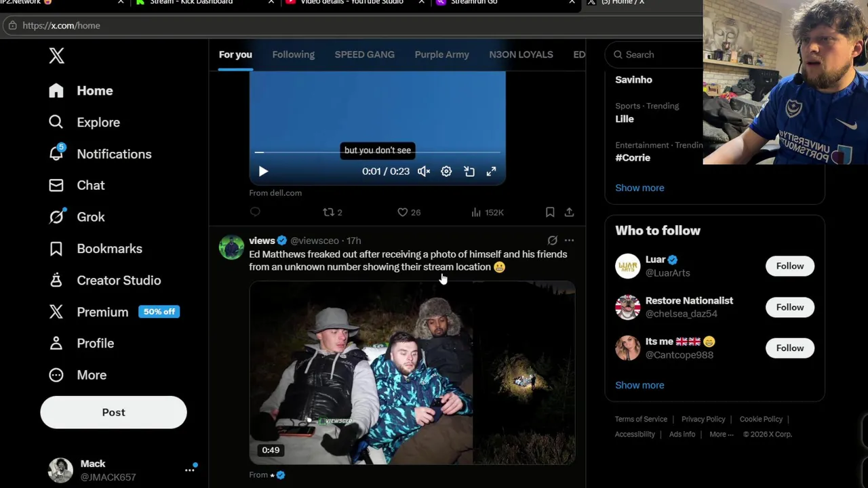Switch to SPEED GANG tab
This screenshot has height=488, width=868.
[364, 54]
